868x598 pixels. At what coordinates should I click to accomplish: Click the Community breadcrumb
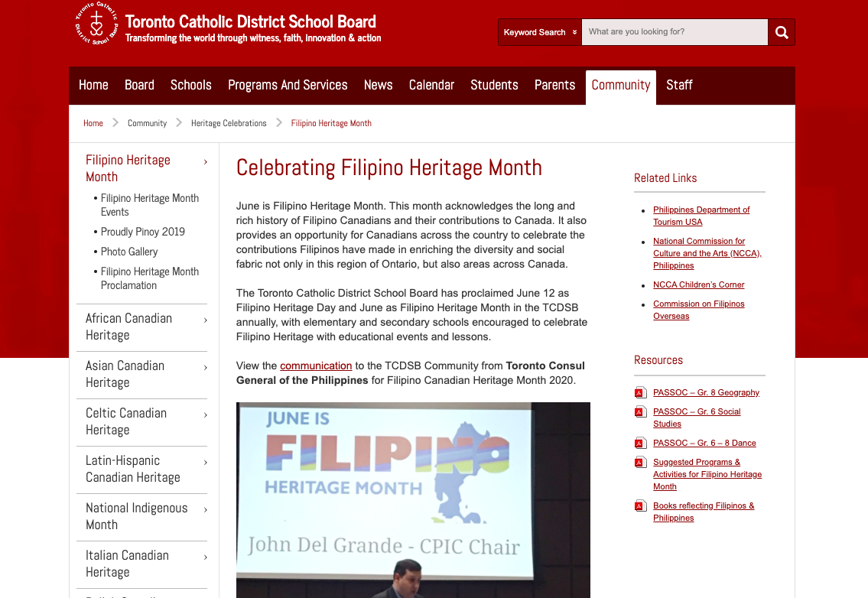[148, 123]
